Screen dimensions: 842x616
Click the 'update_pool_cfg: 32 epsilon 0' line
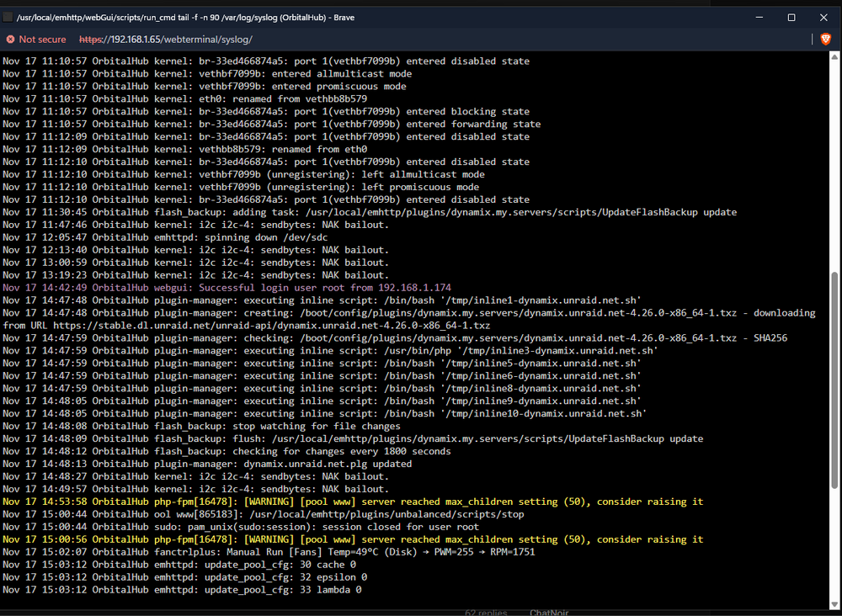pyautogui.click(x=185, y=576)
